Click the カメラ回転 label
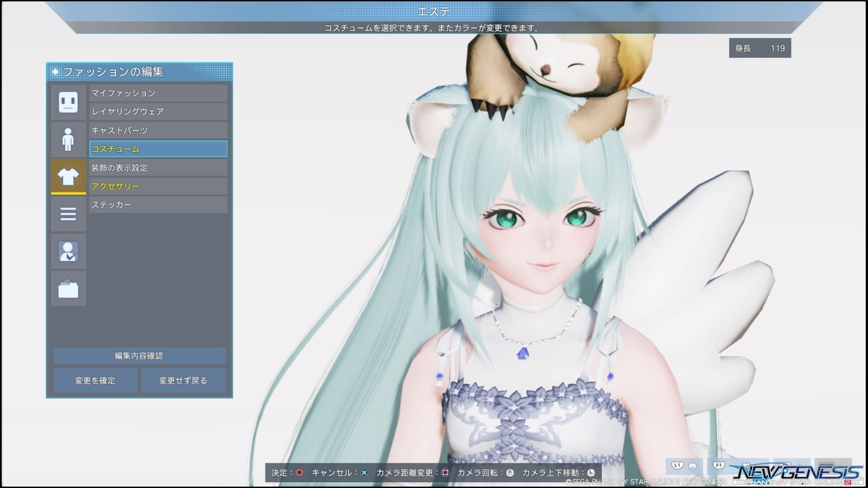 pos(477,473)
